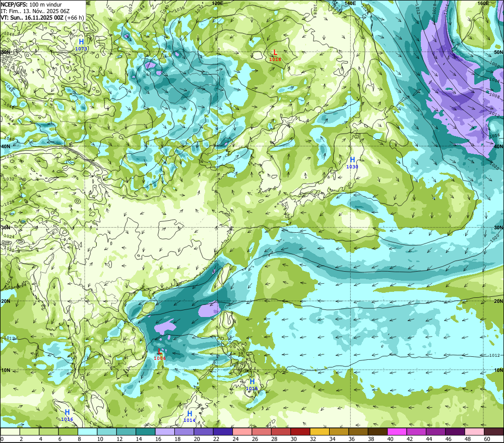Screen dimensions: 504x443
Task: Pick the dark brown 38-40 legend swatch
Action: [x=377, y=432]
